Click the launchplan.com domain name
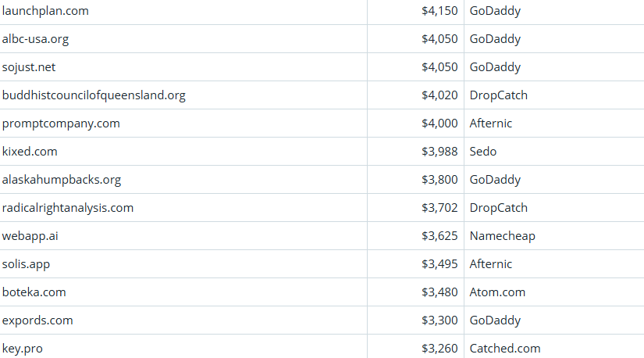Viewport: 644px width, 358px height. 45,11
